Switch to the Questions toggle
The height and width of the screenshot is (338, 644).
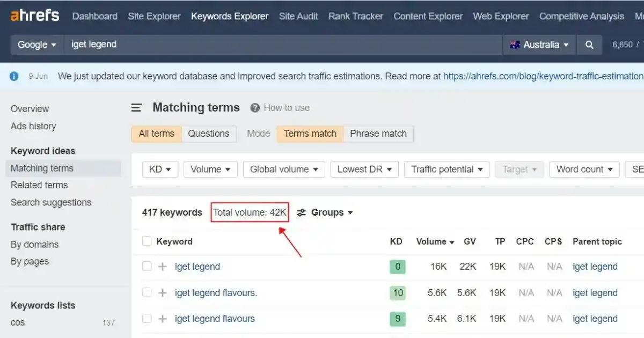(209, 134)
